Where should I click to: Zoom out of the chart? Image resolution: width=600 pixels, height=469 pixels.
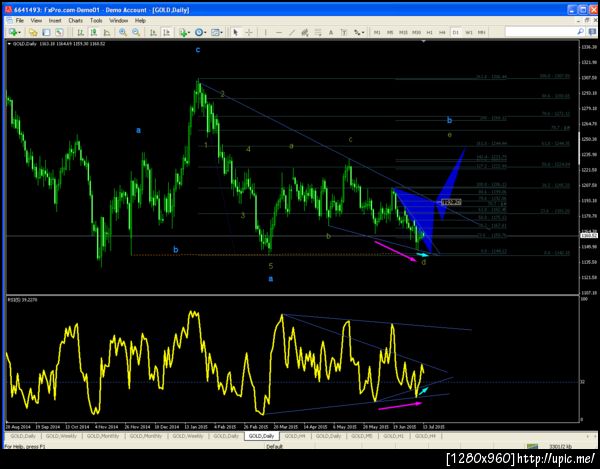136,33
